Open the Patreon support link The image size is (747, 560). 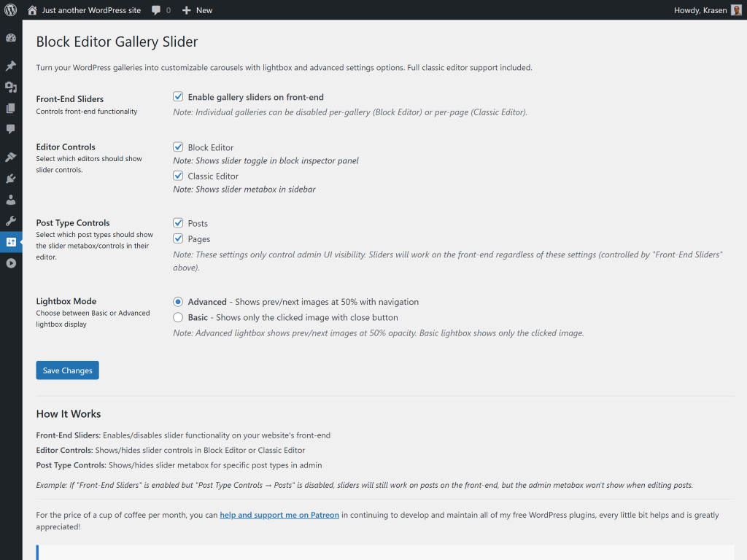(x=279, y=515)
